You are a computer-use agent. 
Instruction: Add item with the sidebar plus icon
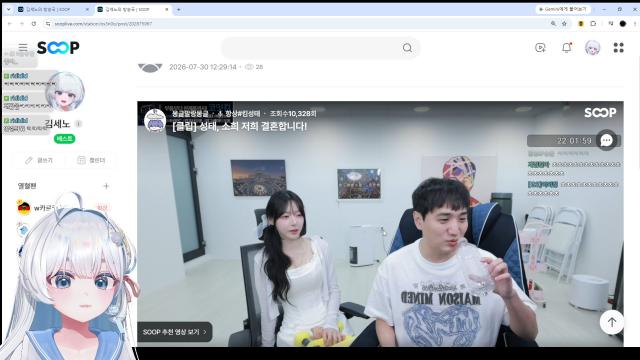[x=106, y=186]
